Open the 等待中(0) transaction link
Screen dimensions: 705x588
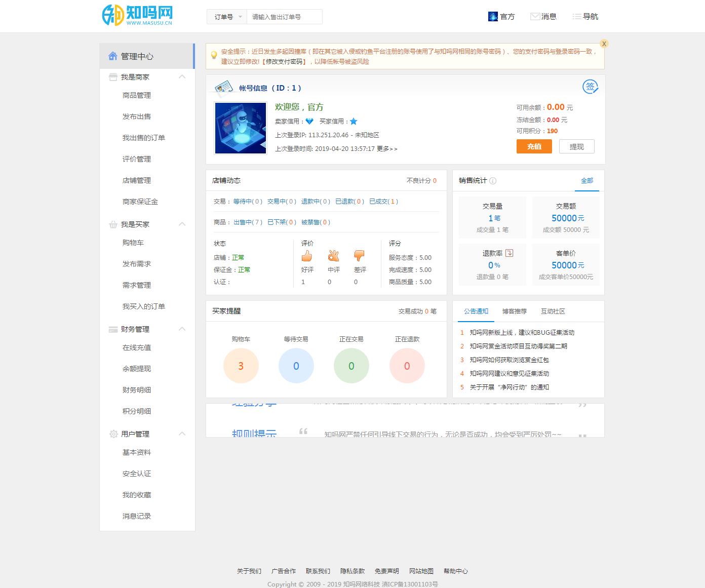coord(248,202)
